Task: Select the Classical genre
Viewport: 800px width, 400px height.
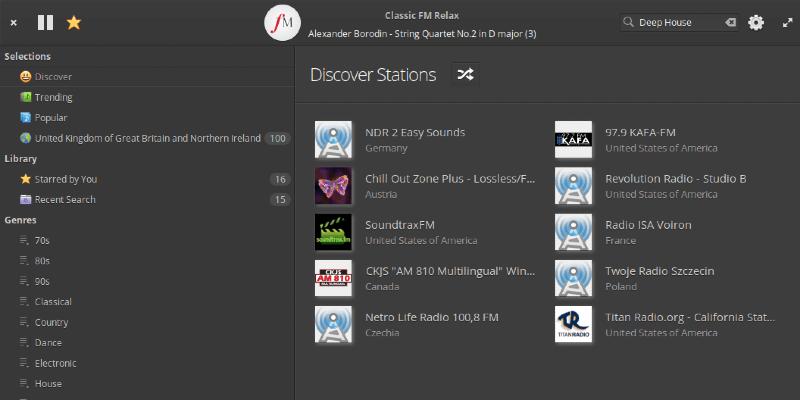Action: click(x=53, y=301)
